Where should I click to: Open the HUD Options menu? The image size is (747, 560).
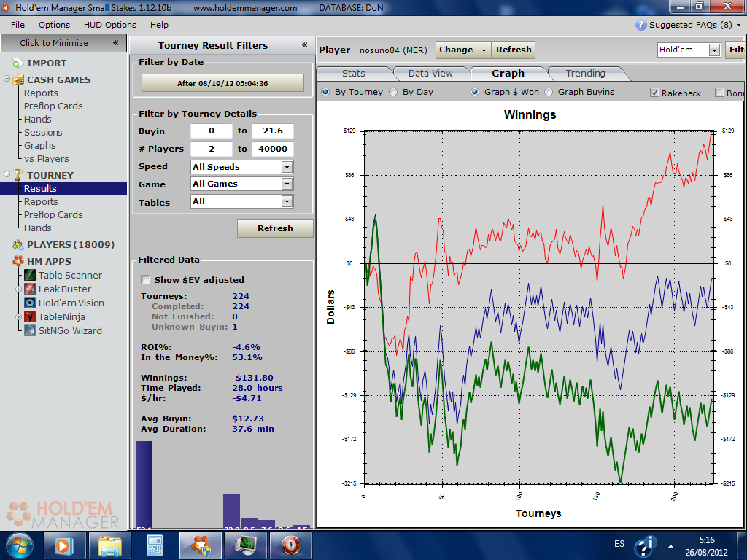110,25
